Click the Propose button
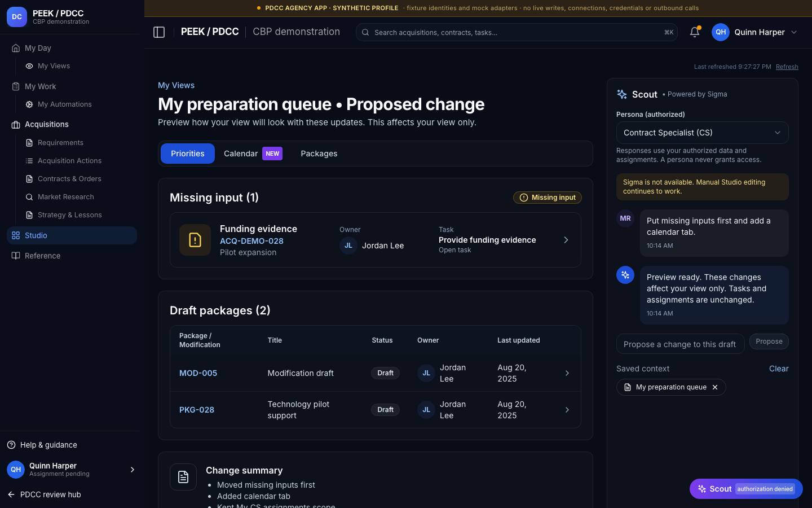This screenshot has width=812, height=508. 769,341
